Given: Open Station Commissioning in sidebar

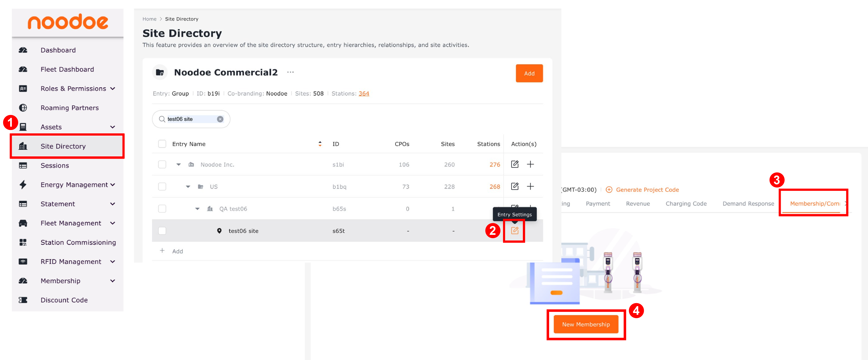Looking at the screenshot, I should [x=78, y=242].
